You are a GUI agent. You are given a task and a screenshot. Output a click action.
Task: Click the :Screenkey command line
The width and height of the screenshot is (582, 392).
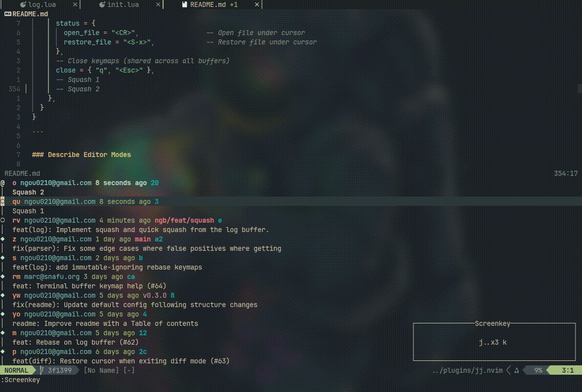[x=20, y=380]
